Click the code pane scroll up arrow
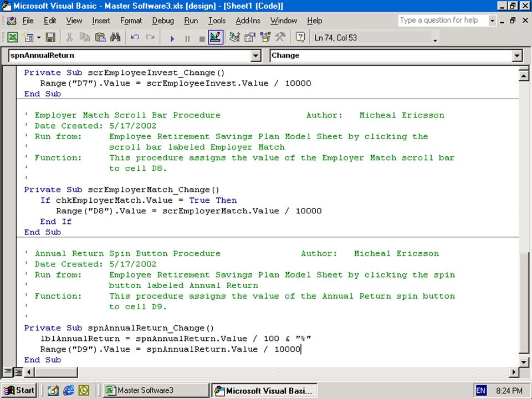The width and height of the screenshot is (532, 399). [x=524, y=75]
